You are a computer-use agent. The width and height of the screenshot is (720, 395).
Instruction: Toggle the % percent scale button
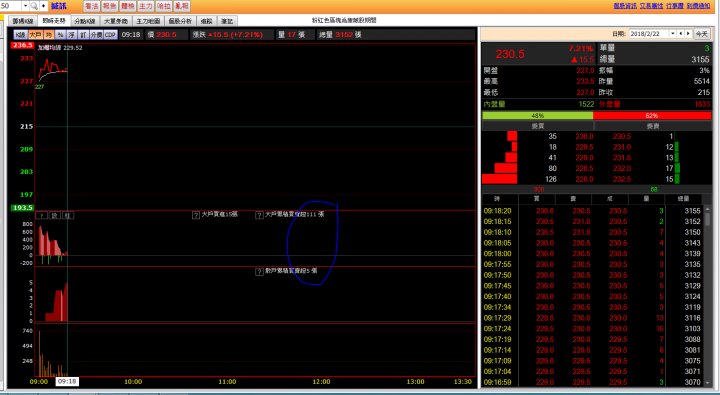click(60, 34)
